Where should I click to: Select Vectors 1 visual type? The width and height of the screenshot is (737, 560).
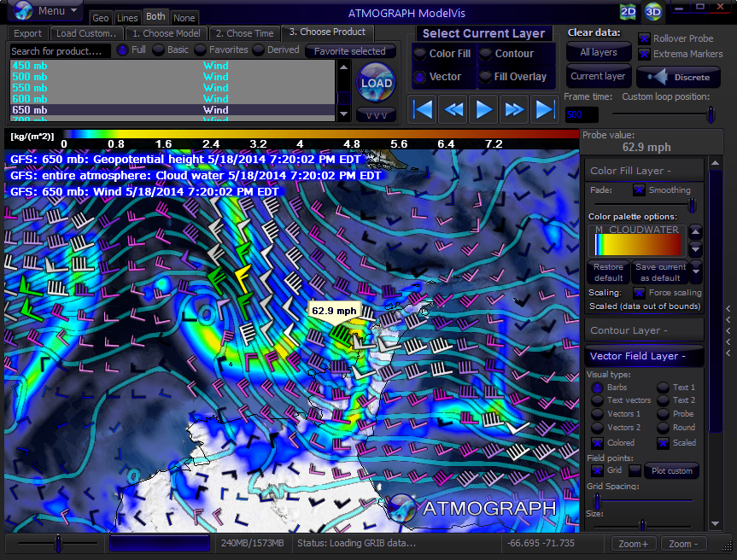click(x=597, y=414)
